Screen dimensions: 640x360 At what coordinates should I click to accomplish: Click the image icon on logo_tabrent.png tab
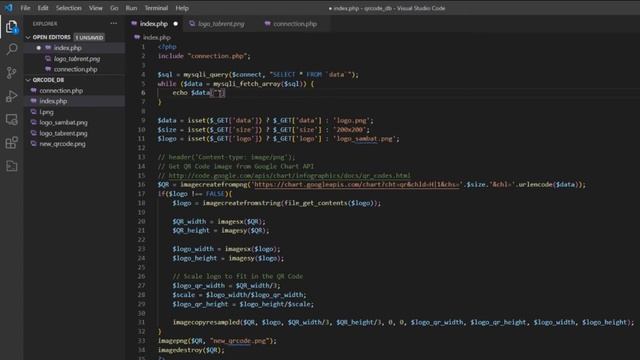(x=192, y=24)
